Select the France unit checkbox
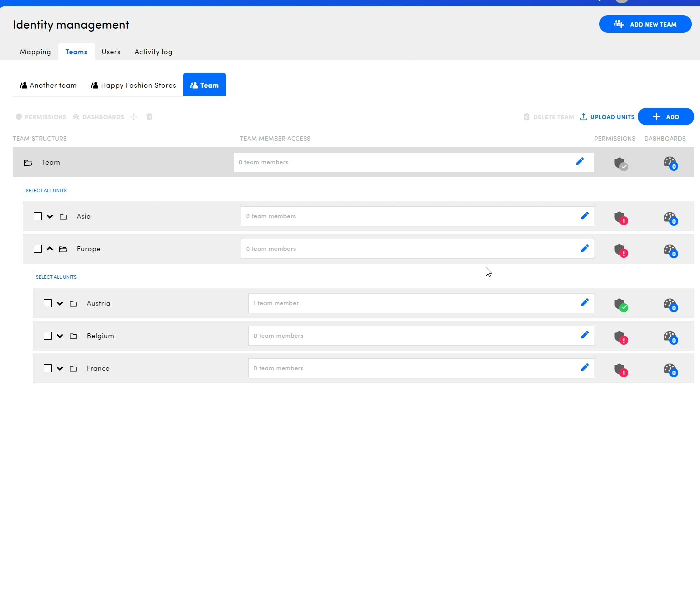Screen dimensions: 700x605 48,368
